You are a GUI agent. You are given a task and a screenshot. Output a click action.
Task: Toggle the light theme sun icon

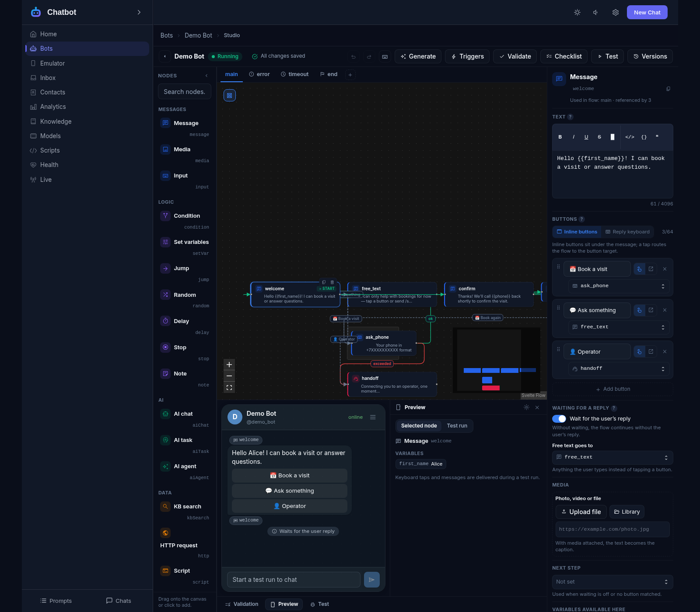pos(577,12)
